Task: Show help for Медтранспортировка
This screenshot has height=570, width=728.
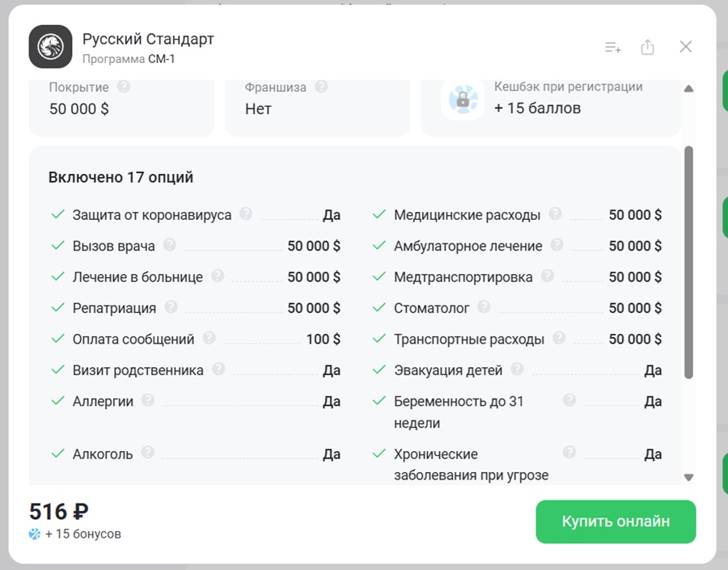Action: point(548,277)
